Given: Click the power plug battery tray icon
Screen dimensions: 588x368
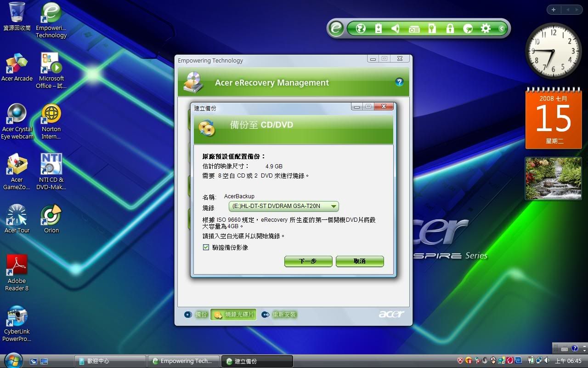Looking at the screenshot, I should tap(531, 361).
